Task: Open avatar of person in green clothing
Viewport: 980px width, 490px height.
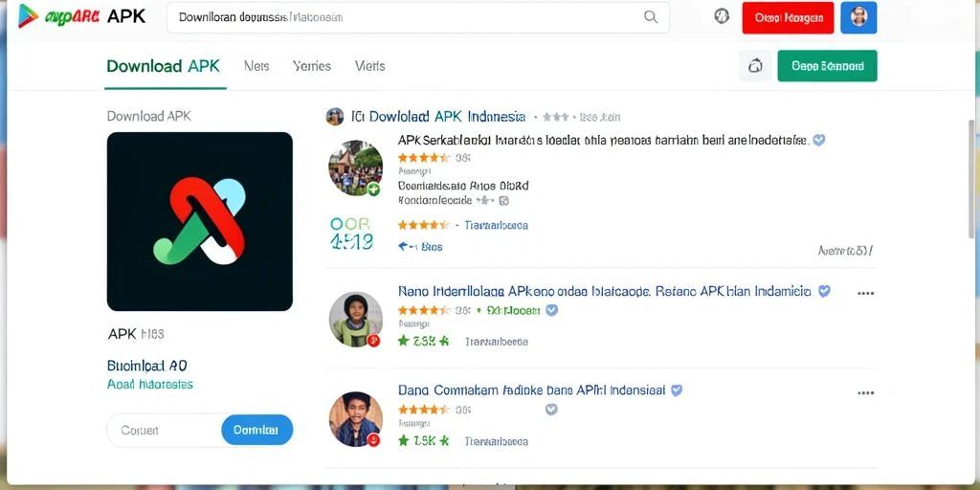Action: click(356, 320)
